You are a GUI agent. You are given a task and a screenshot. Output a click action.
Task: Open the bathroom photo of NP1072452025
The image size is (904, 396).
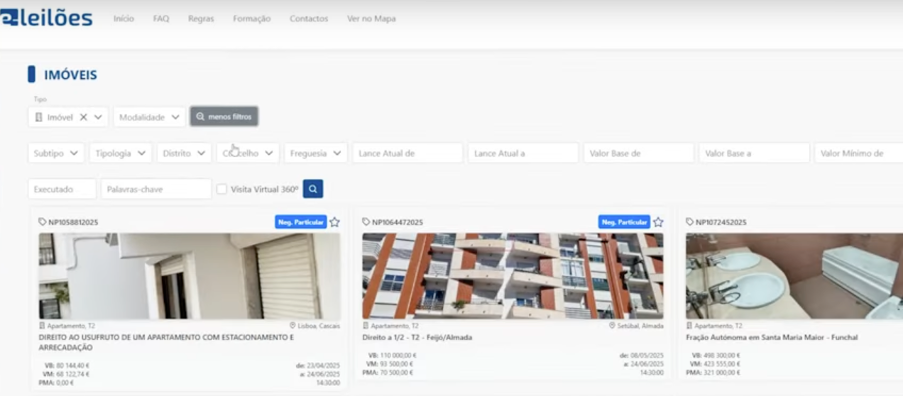click(794, 276)
